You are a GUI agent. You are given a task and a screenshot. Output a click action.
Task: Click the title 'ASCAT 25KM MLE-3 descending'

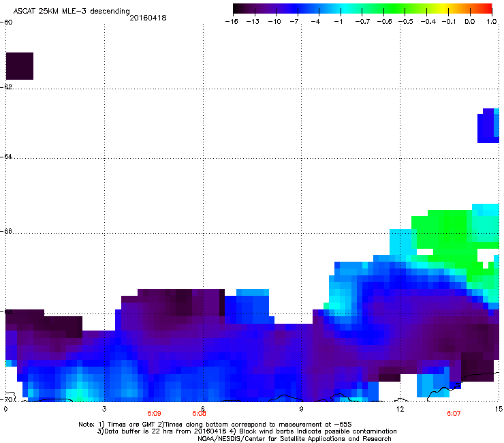coord(72,12)
